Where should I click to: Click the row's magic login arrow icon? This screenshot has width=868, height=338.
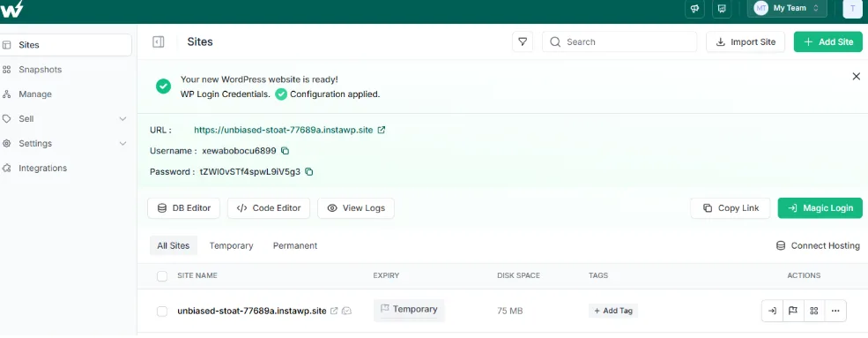(772, 311)
